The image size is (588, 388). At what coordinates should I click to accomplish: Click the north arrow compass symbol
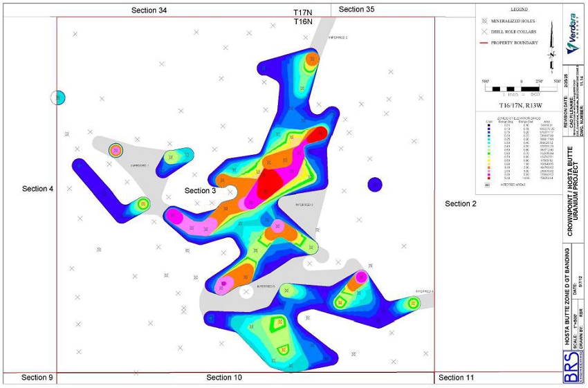pyautogui.click(x=551, y=47)
